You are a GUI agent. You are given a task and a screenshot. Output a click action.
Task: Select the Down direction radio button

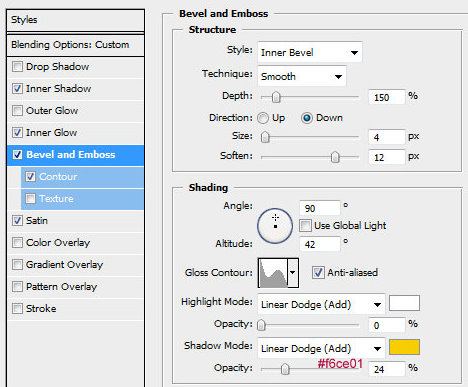[307, 118]
